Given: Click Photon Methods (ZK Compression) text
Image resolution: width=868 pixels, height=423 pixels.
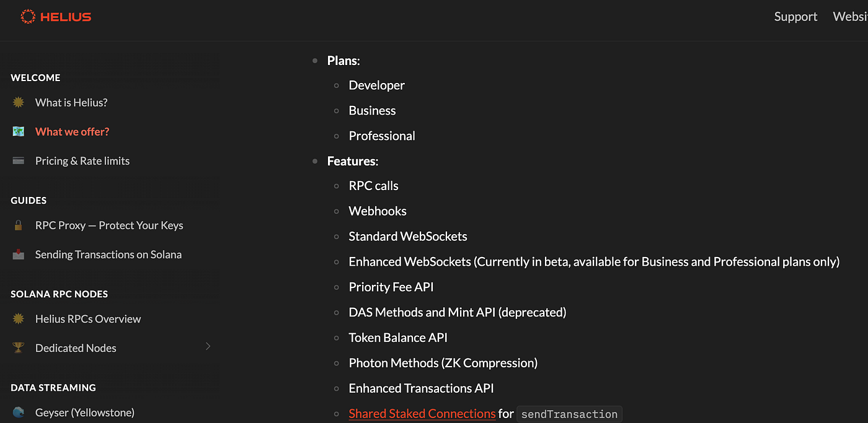Looking at the screenshot, I should point(443,364).
